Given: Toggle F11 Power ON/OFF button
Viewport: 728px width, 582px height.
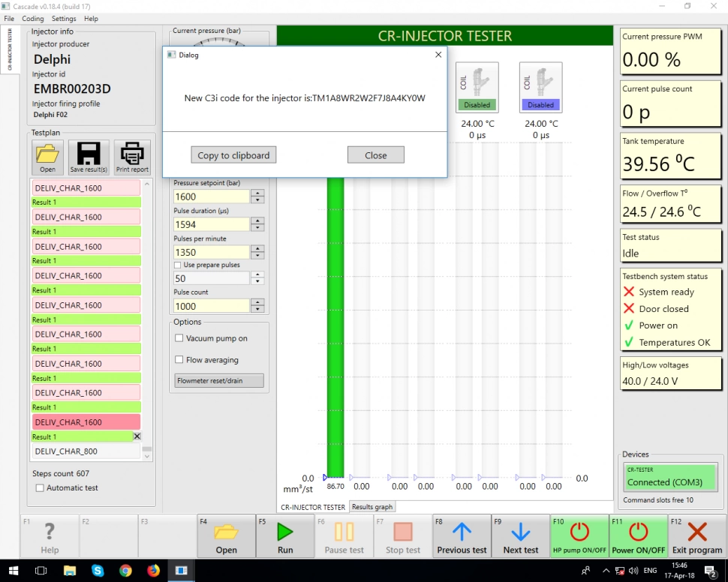Looking at the screenshot, I should coord(639,536).
